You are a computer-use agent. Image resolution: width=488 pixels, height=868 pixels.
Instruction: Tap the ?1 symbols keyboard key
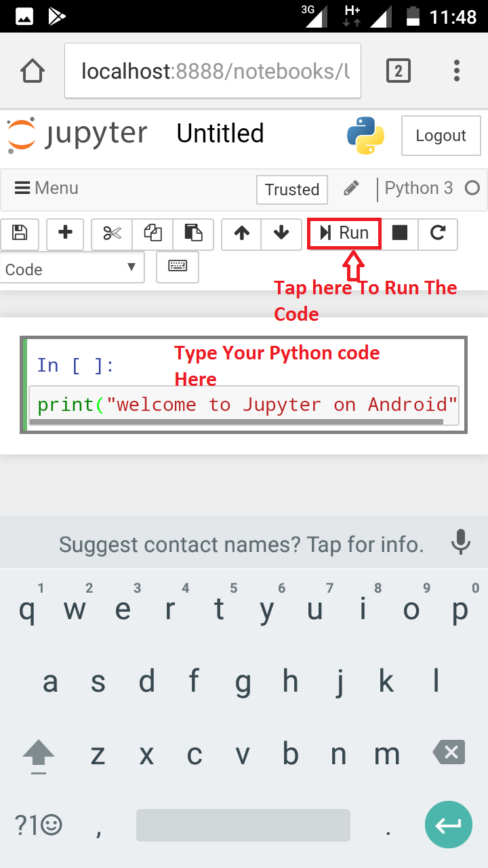point(39,825)
